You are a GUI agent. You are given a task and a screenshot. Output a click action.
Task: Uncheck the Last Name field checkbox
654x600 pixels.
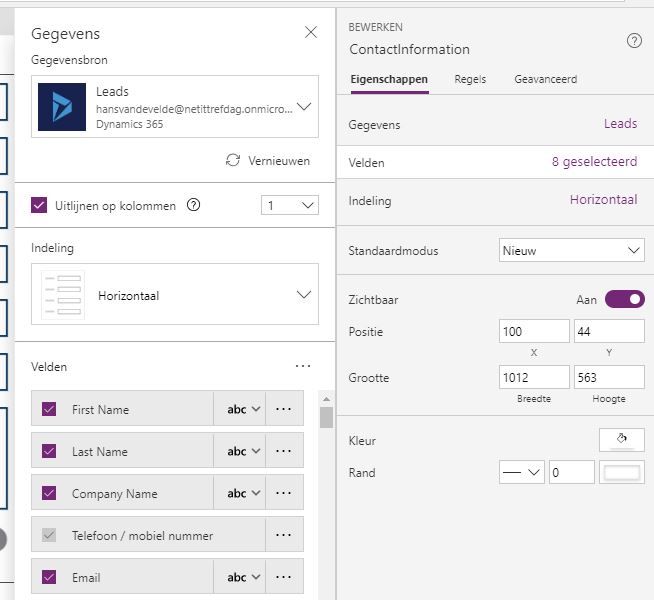(50, 451)
